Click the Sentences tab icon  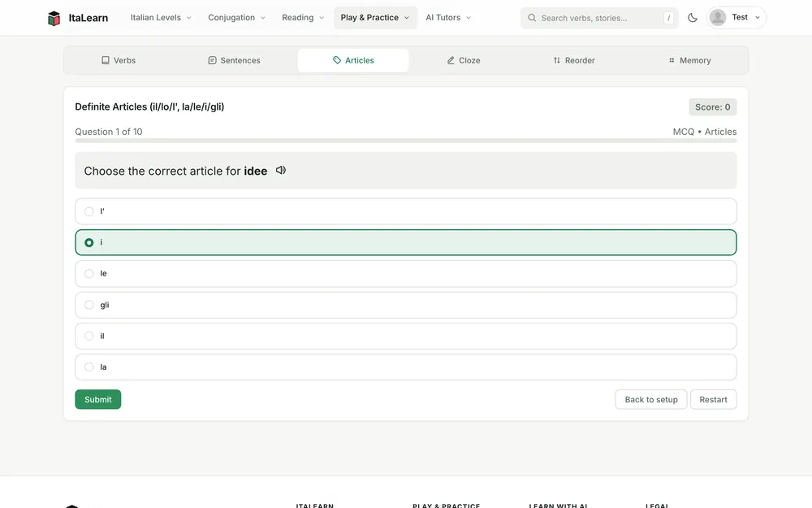[212, 60]
